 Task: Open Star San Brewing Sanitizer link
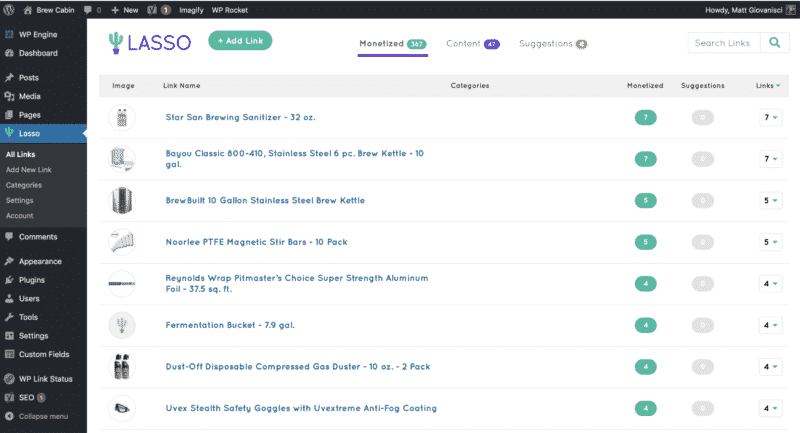240,117
